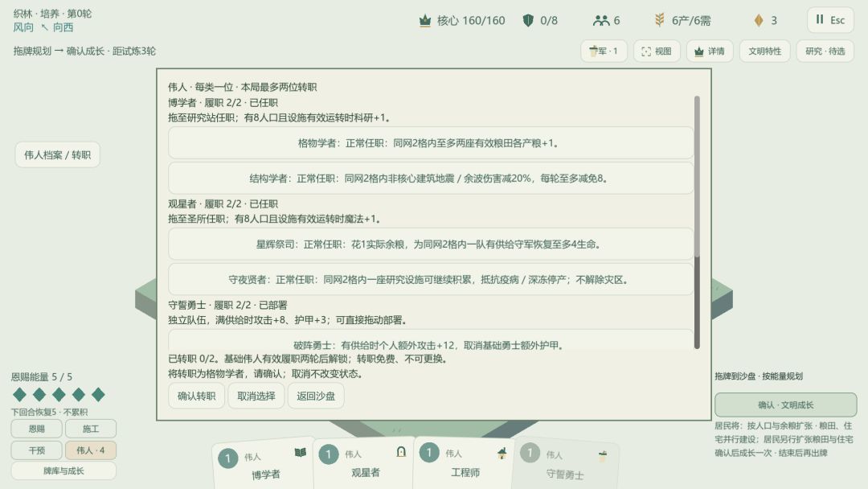
Task: Click the frame icon on the 视图 button
Action: [646, 51]
